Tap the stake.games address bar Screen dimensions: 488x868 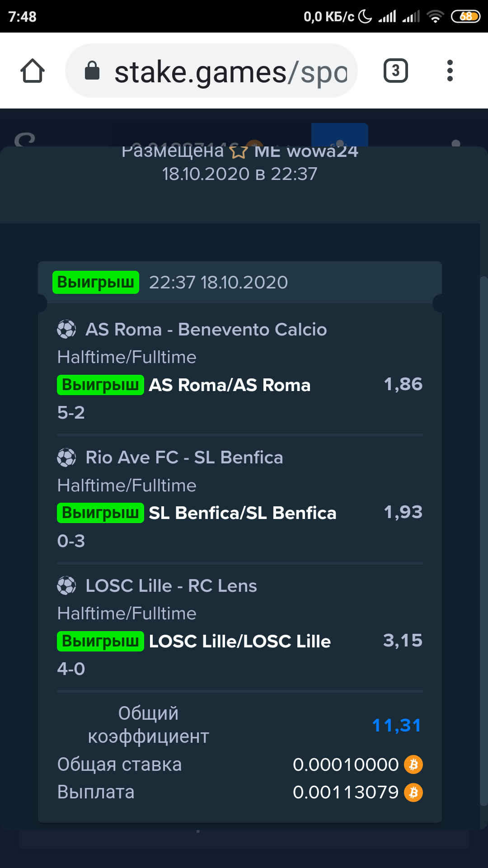click(x=211, y=71)
